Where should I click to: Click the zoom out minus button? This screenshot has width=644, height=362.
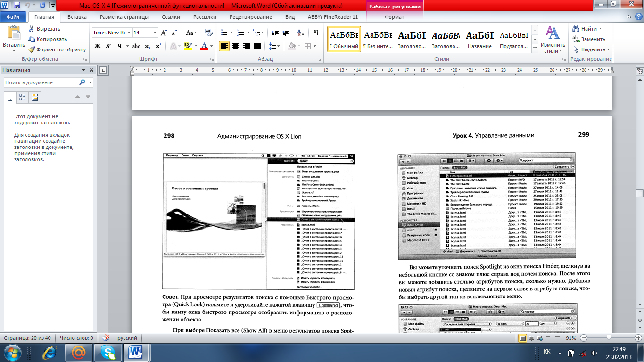tap(584, 338)
